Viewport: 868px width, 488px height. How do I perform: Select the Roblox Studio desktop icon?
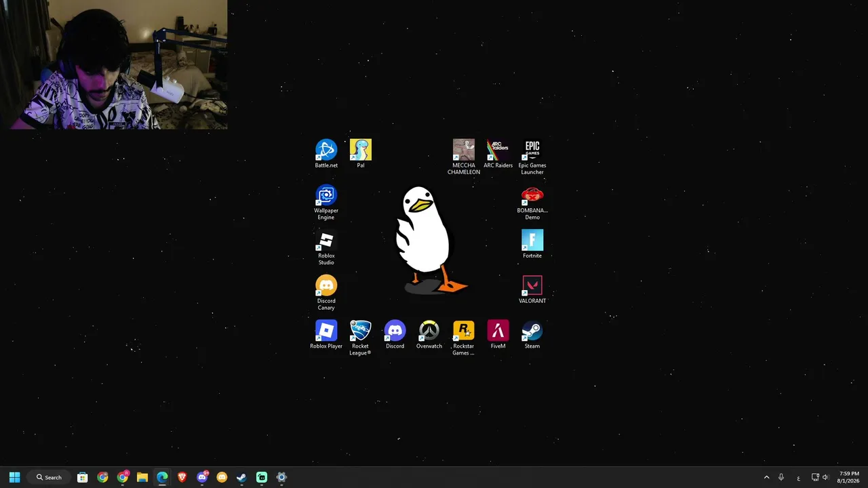(326, 248)
